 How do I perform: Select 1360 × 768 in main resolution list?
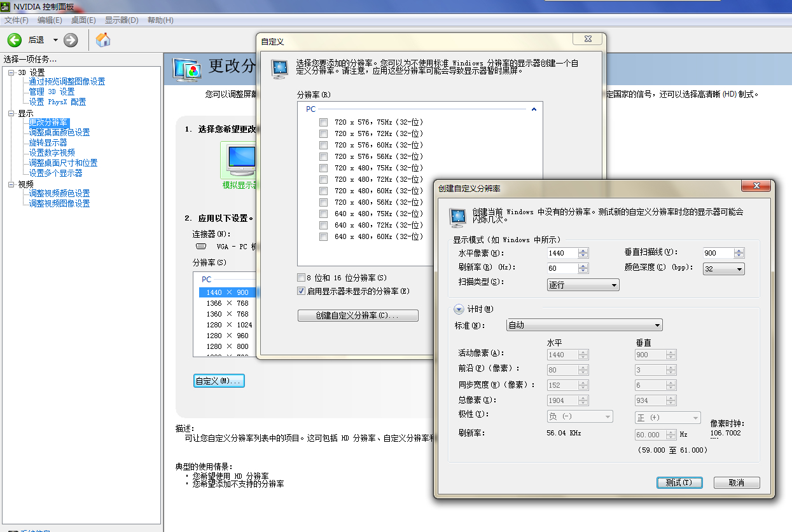point(227,314)
